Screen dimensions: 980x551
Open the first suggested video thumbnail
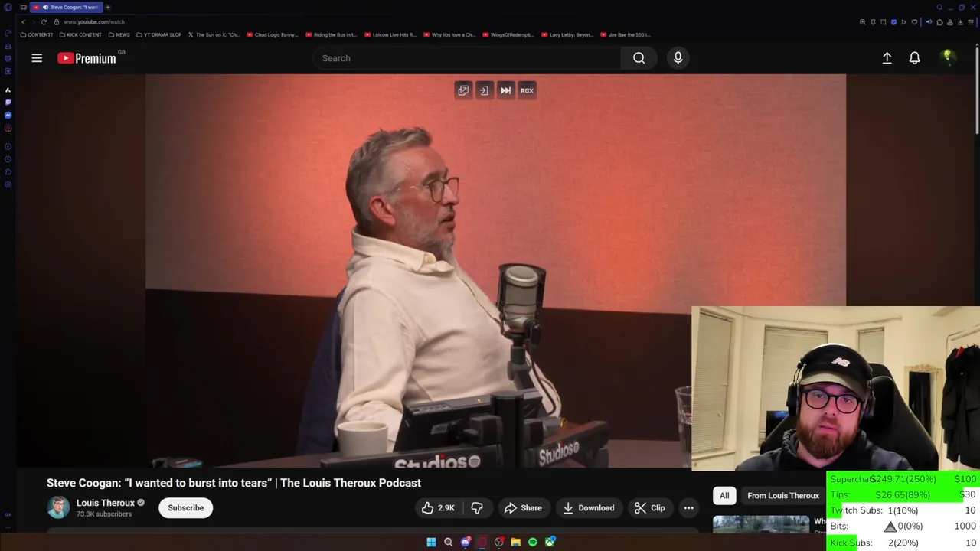[761, 524]
